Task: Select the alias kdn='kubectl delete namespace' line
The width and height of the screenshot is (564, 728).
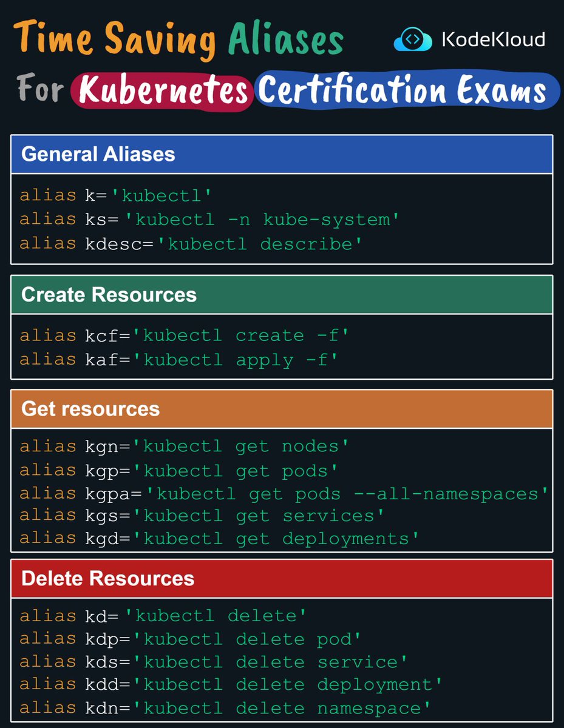Action: coord(225,708)
